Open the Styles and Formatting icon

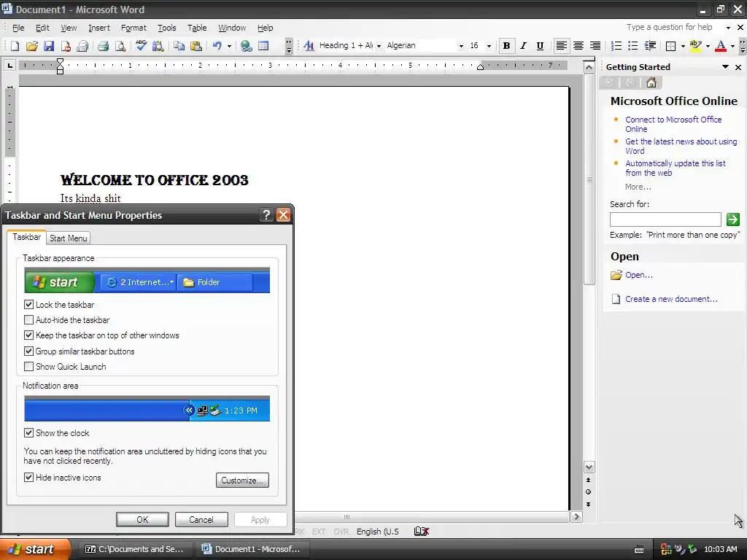[309, 46]
